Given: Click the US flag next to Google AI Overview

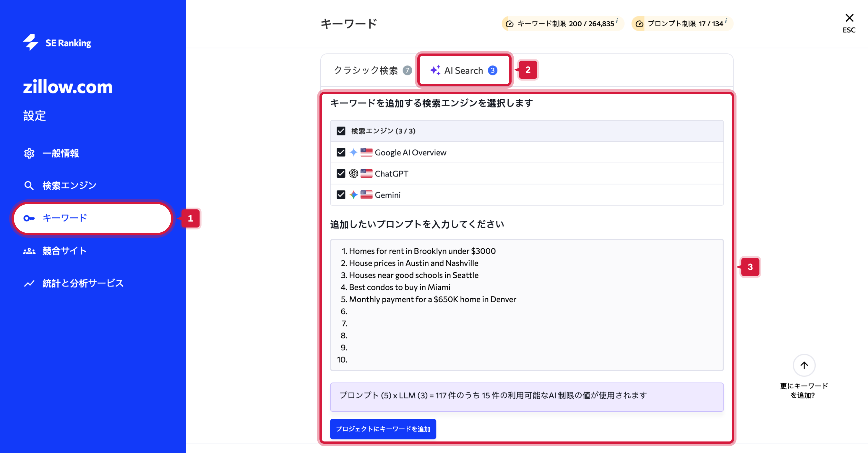Looking at the screenshot, I should point(366,152).
